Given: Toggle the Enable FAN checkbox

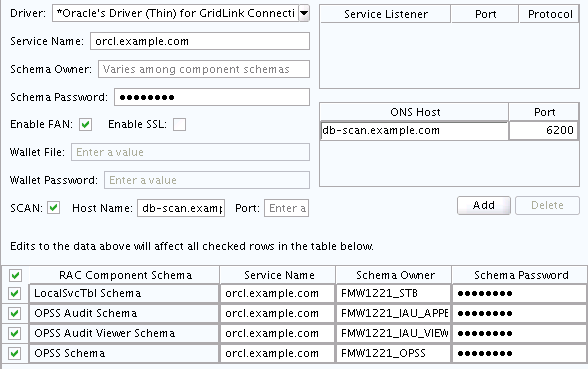Looking at the screenshot, I should click(x=86, y=124).
